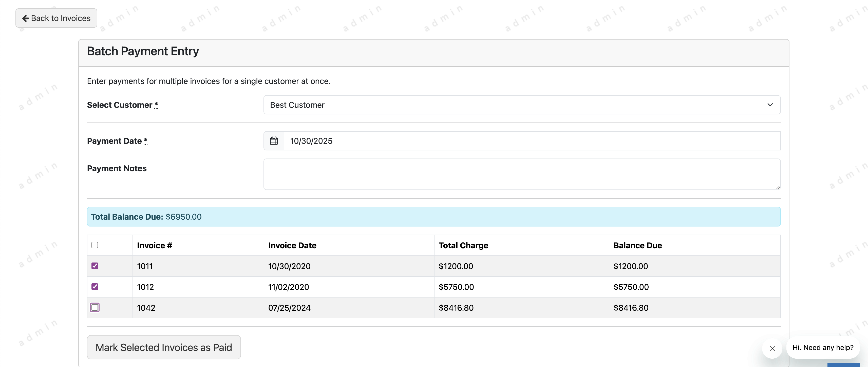Open the 'Hi. Need any help?' chat
This screenshot has width=868, height=367.
822,347
